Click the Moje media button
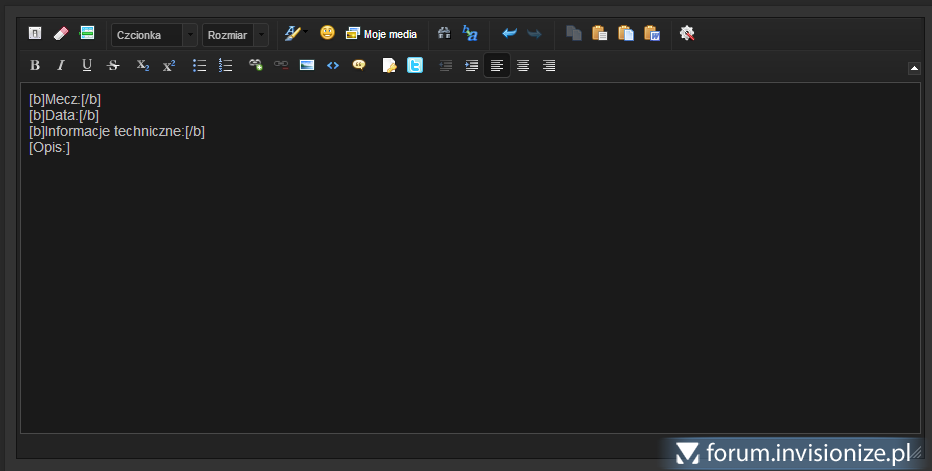Image resolution: width=932 pixels, height=471 pixels. click(x=381, y=34)
